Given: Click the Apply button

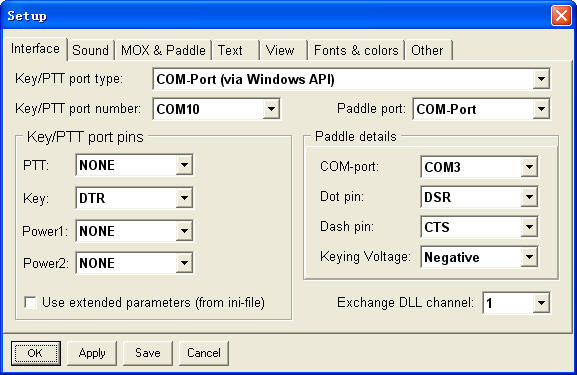Looking at the screenshot, I should point(92,353).
